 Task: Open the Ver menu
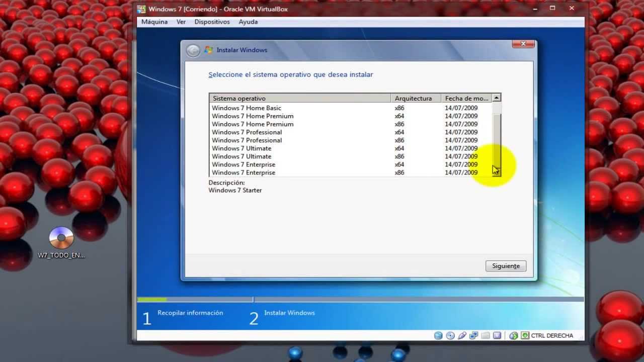[x=181, y=22]
